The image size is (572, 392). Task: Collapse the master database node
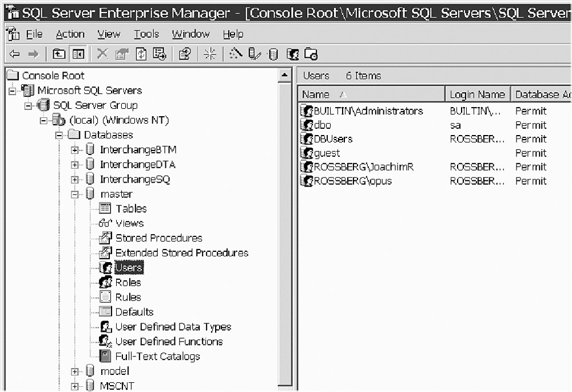74,195
